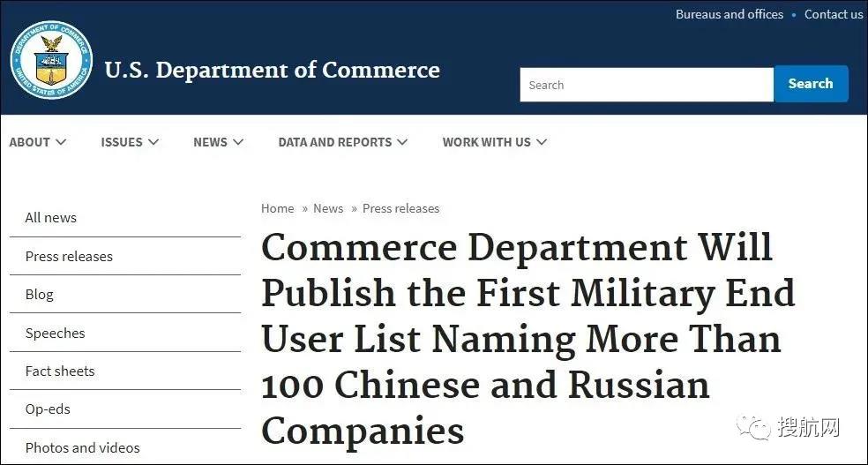Open the WORK WITH US menu
Viewport: 868px width, 465px height.
(494, 142)
